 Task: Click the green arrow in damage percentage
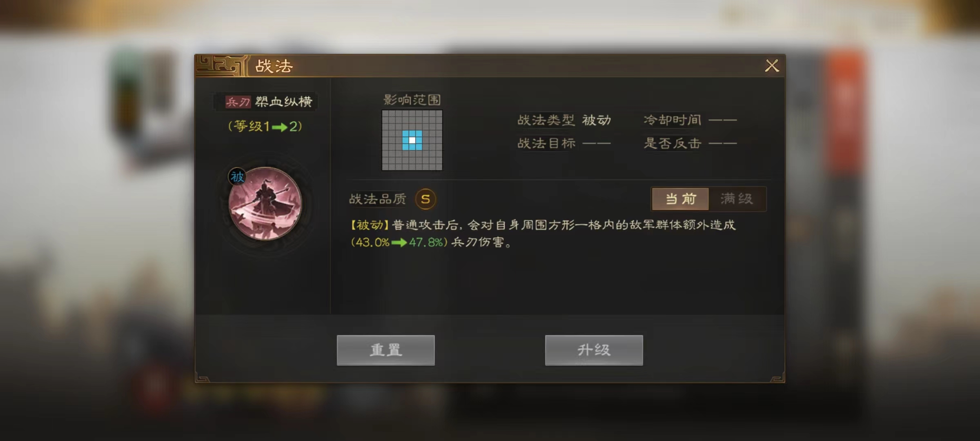point(399,243)
